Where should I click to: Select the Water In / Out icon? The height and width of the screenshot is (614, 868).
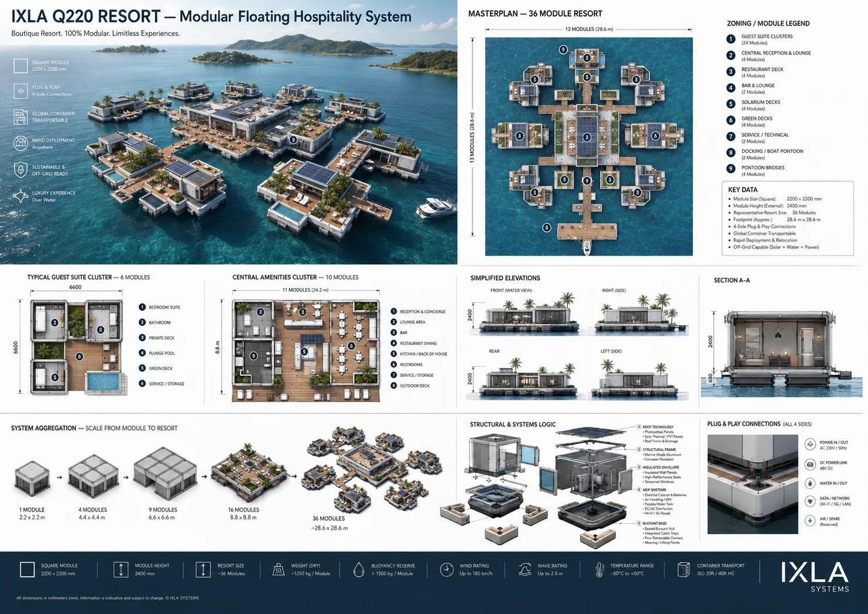[810, 483]
